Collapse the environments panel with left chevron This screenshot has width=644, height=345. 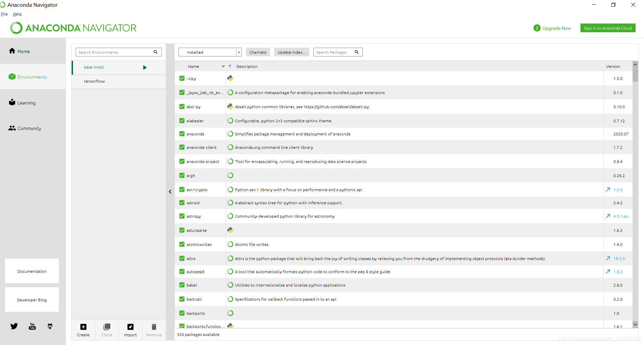[170, 192]
